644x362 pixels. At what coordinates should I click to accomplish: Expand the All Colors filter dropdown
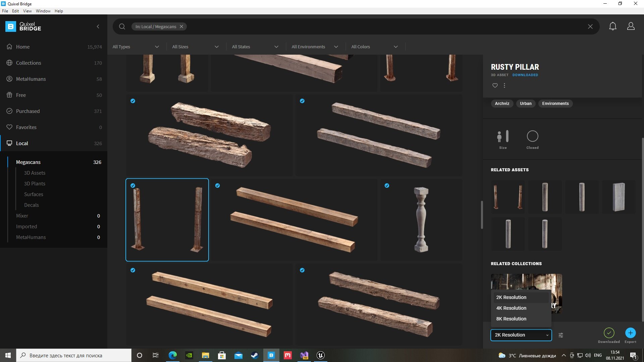point(375,47)
